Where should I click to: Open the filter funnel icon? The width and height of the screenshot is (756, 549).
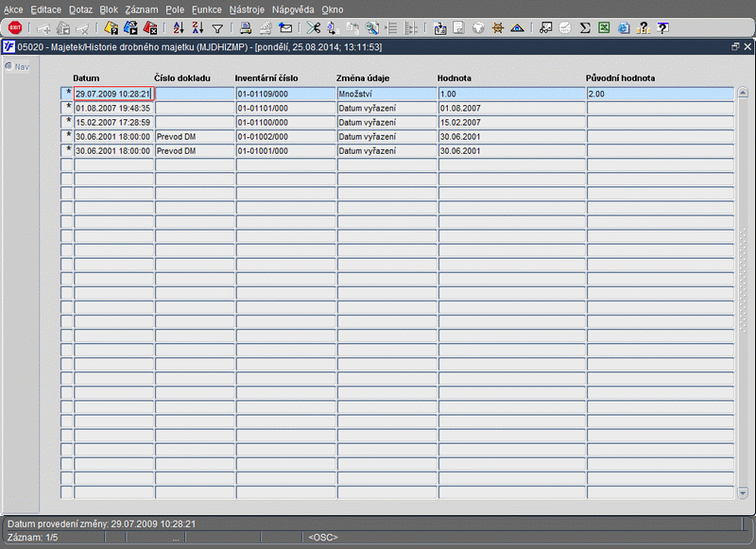217,29
